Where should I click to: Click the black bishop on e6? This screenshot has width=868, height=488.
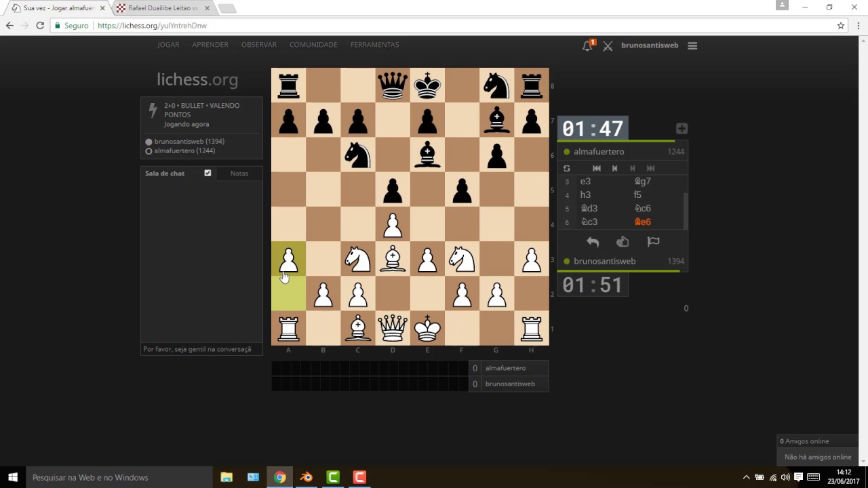coord(427,155)
